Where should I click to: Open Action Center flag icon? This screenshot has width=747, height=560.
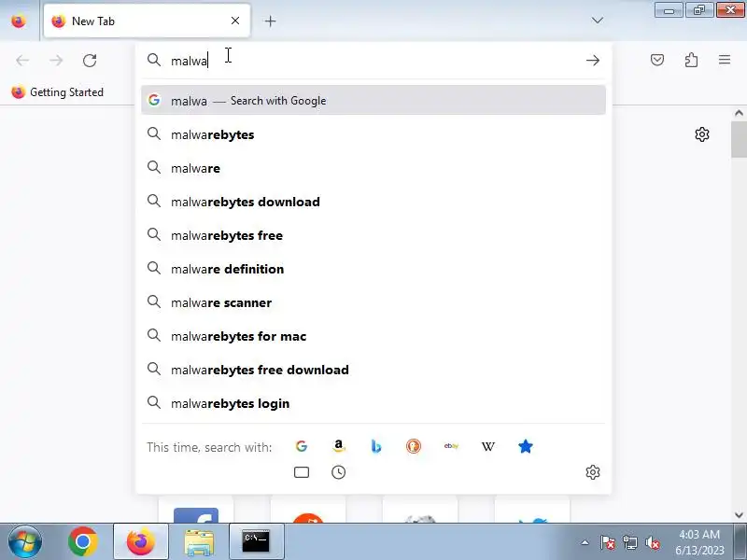(608, 542)
